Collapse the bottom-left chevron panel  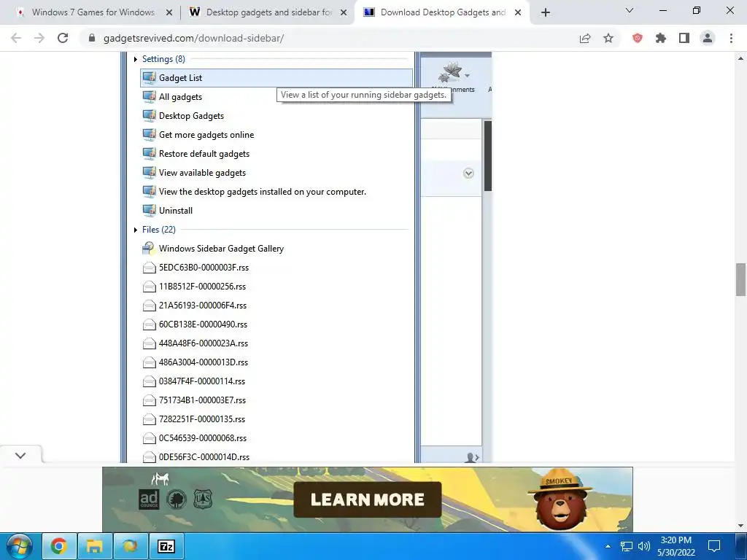click(x=20, y=455)
